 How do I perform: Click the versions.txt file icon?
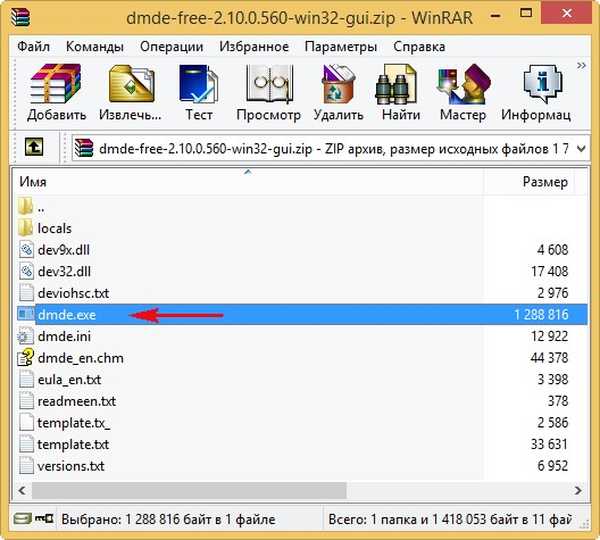26,465
